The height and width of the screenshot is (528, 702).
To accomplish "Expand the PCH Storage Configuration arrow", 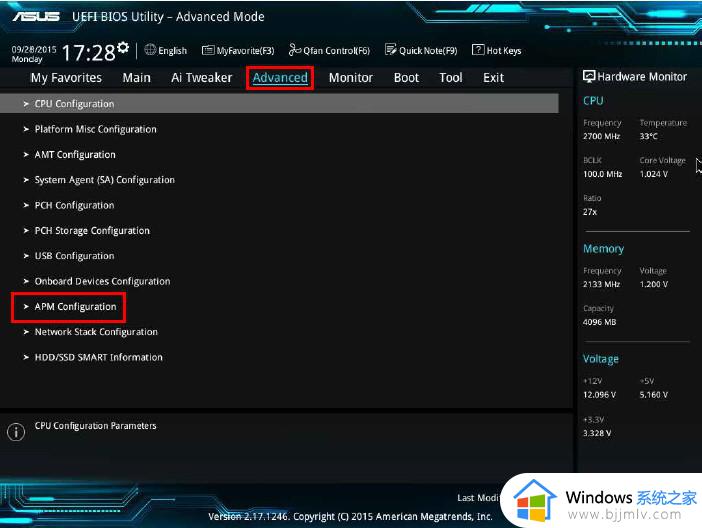I will click(26, 231).
